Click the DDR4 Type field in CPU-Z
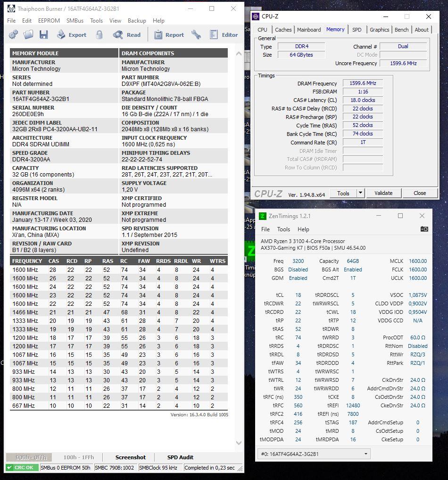Screen dimensions: 448x480 click(301, 47)
